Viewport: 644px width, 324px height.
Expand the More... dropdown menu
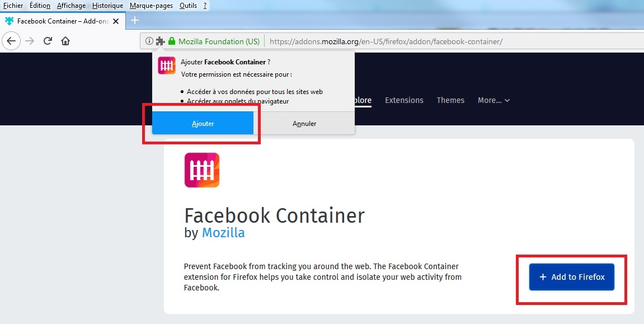(x=493, y=100)
